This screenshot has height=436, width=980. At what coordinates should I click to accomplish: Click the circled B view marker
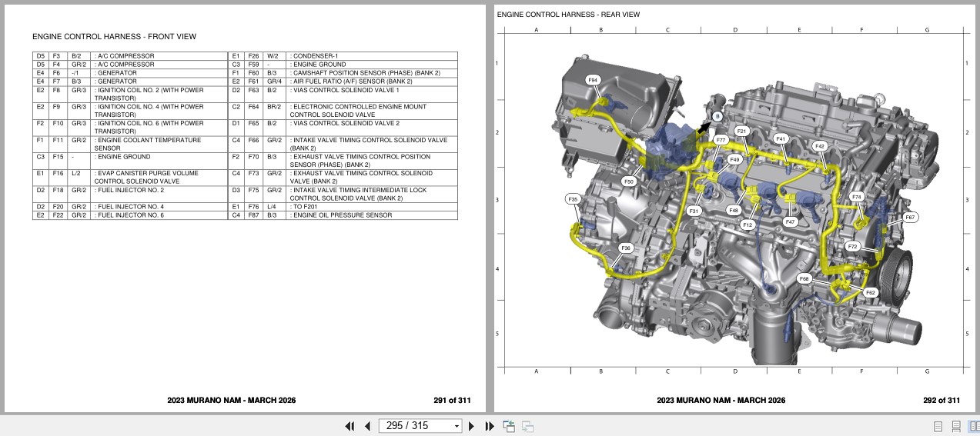[717, 116]
